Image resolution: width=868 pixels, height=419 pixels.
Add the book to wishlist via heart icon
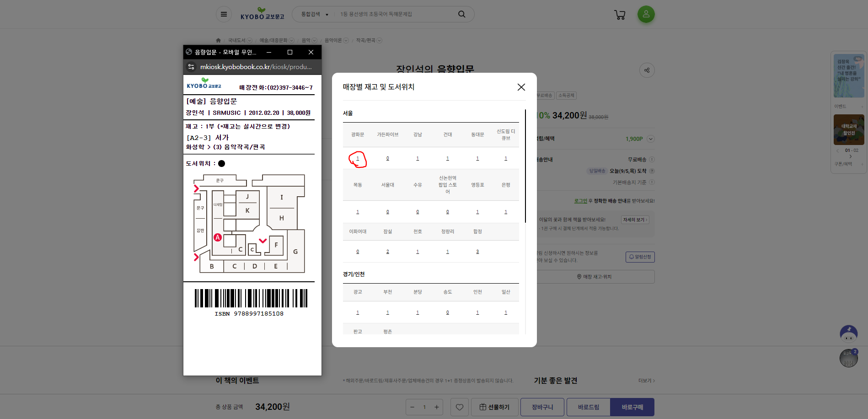pos(459,407)
